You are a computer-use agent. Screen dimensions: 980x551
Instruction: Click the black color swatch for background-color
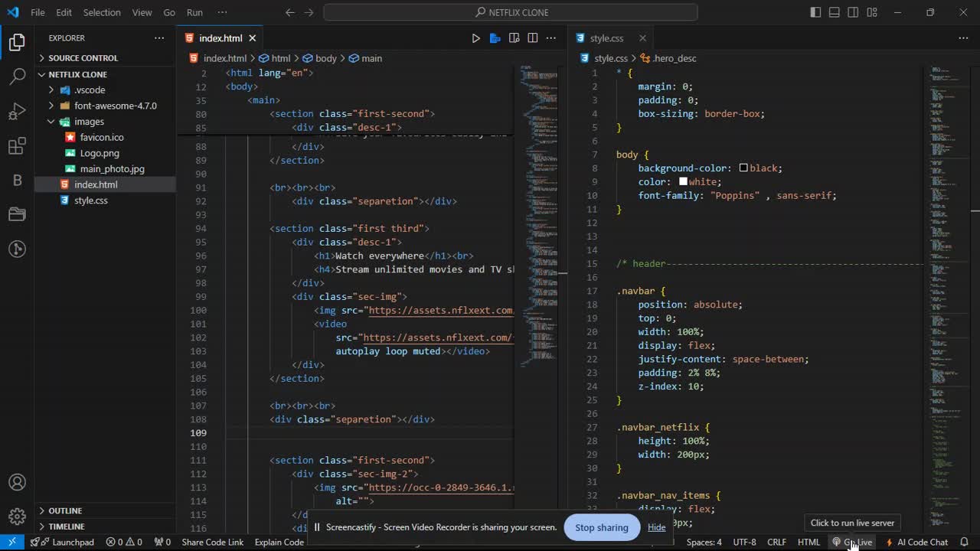(743, 168)
